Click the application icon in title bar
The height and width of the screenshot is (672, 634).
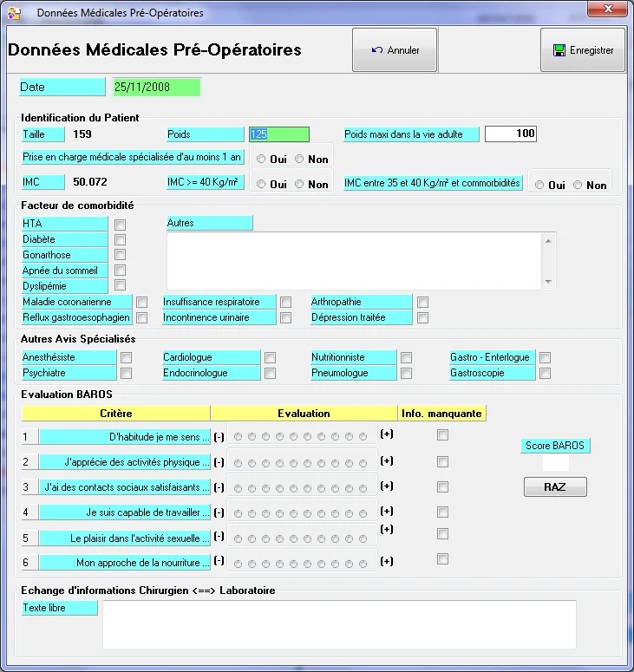tap(14, 13)
